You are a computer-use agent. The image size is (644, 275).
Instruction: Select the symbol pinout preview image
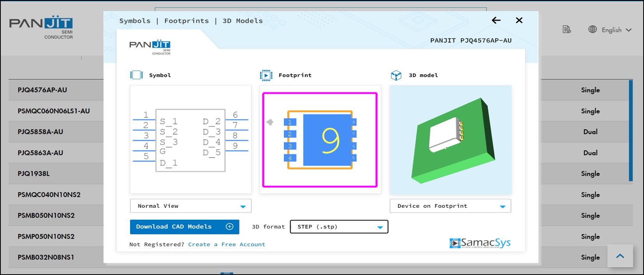pyautogui.click(x=191, y=139)
